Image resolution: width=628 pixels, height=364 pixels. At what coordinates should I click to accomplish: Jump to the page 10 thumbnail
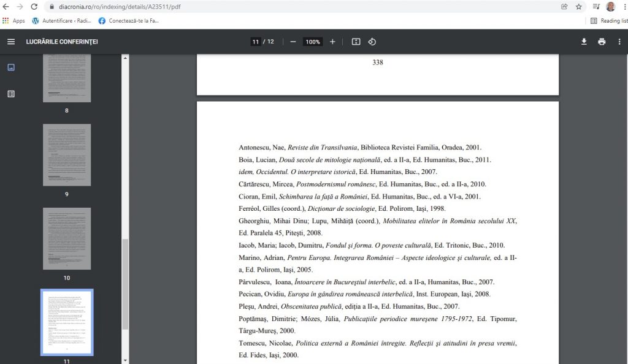coord(67,238)
